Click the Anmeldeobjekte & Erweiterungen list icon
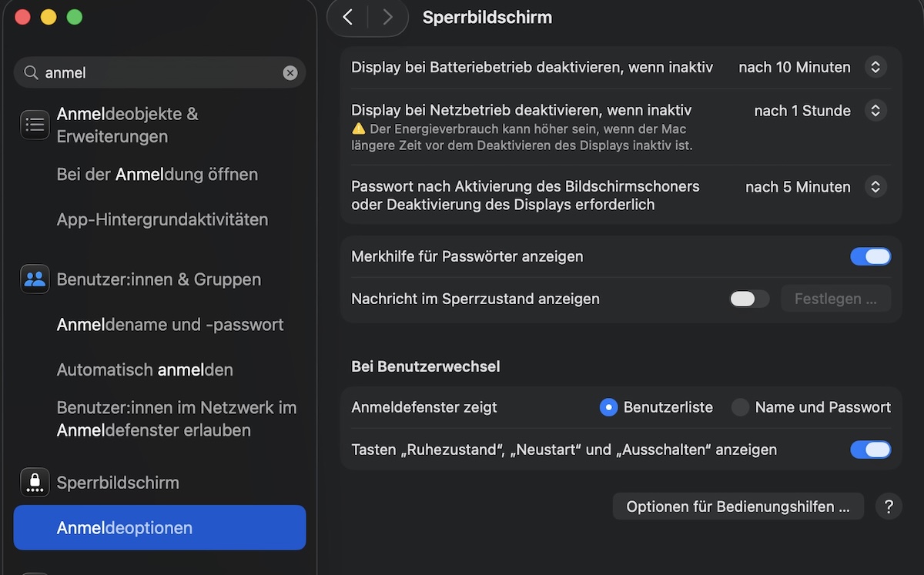924x575 pixels. (35, 125)
